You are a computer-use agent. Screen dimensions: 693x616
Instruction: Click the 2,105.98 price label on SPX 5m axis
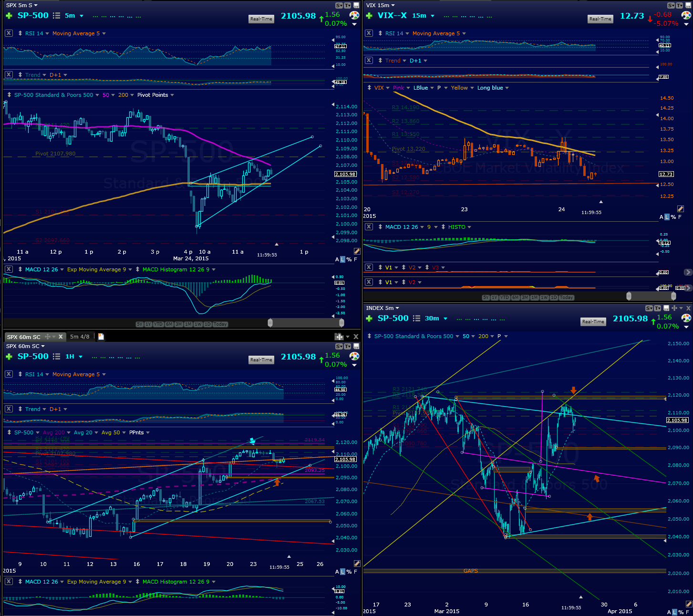(x=346, y=174)
